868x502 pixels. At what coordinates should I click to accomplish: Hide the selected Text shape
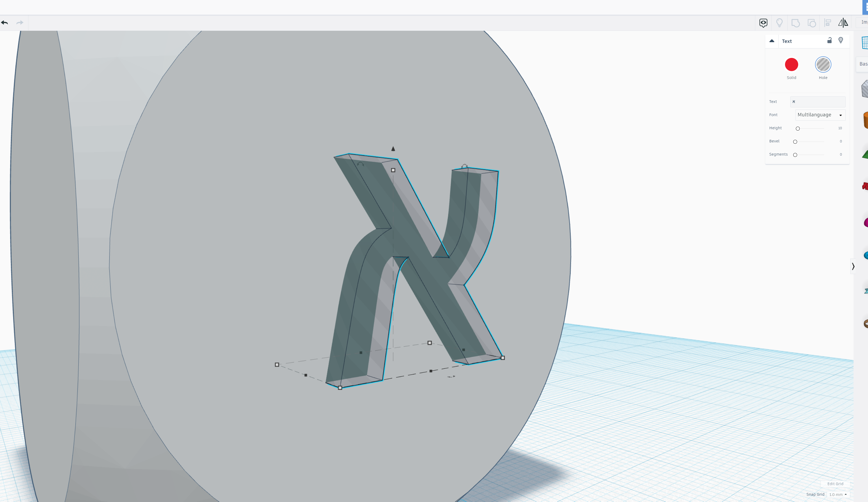840,41
